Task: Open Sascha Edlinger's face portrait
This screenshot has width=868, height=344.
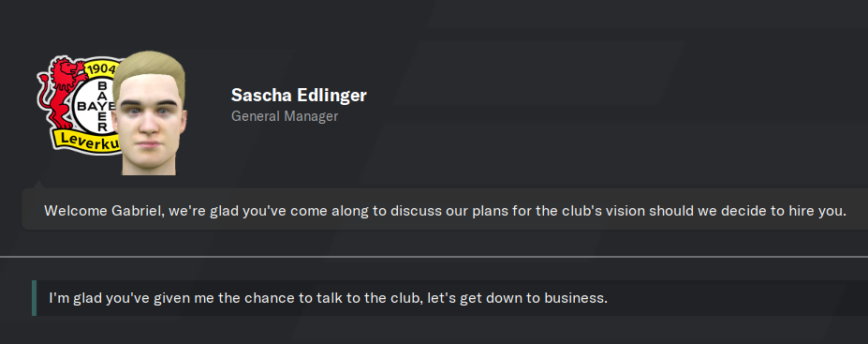Action: [x=150, y=113]
